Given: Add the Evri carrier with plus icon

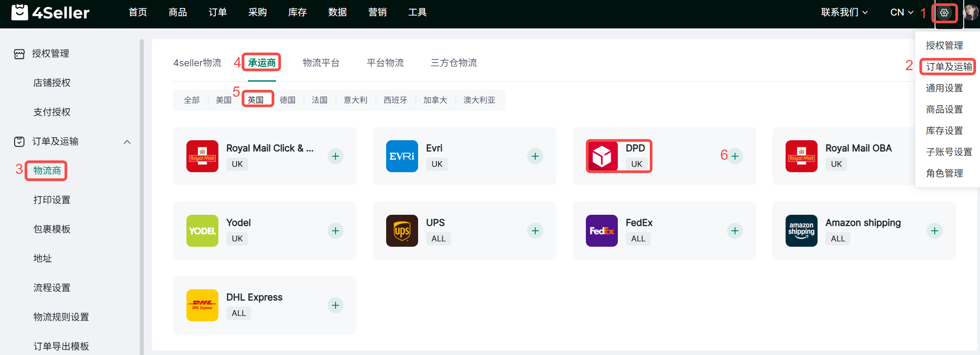Looking at the screenshot, I should click(535, 156).
